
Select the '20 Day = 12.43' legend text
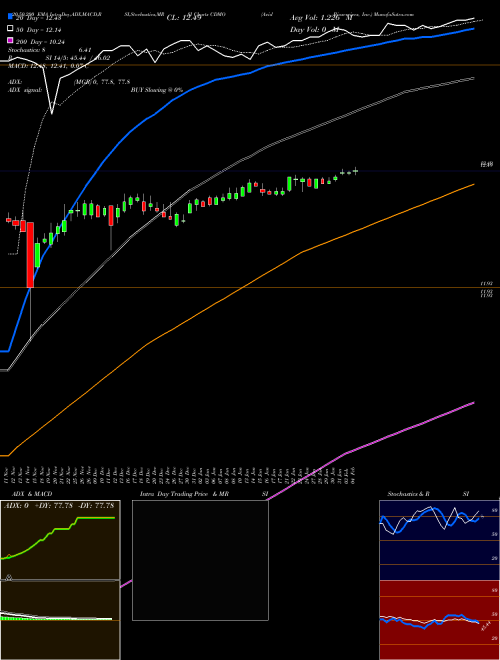point(38,18)
